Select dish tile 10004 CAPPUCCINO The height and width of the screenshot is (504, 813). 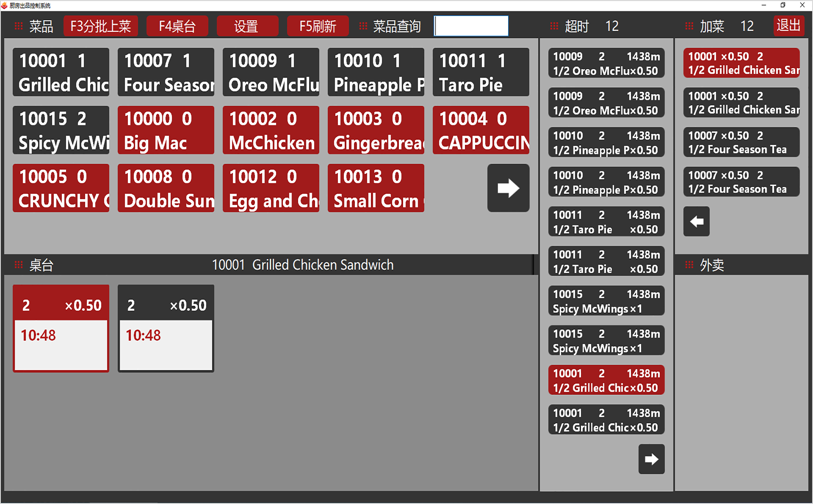tap(481, 130)
